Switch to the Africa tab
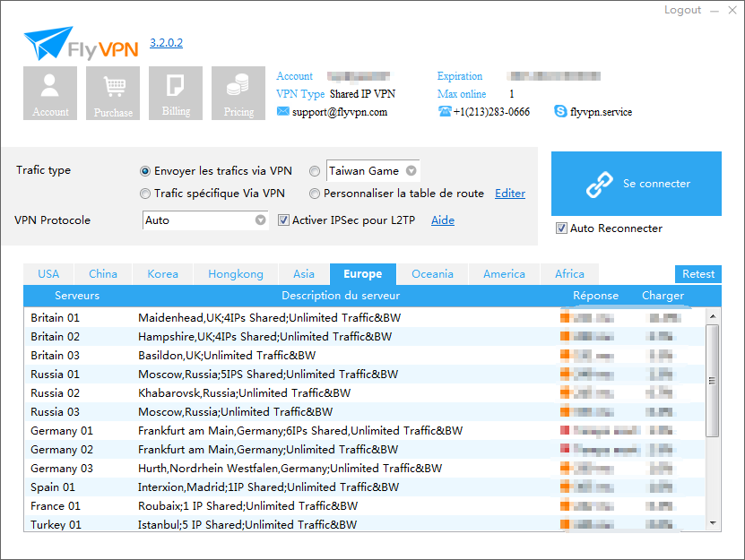Viewport: 745px width, 560px height. (569, 274)
